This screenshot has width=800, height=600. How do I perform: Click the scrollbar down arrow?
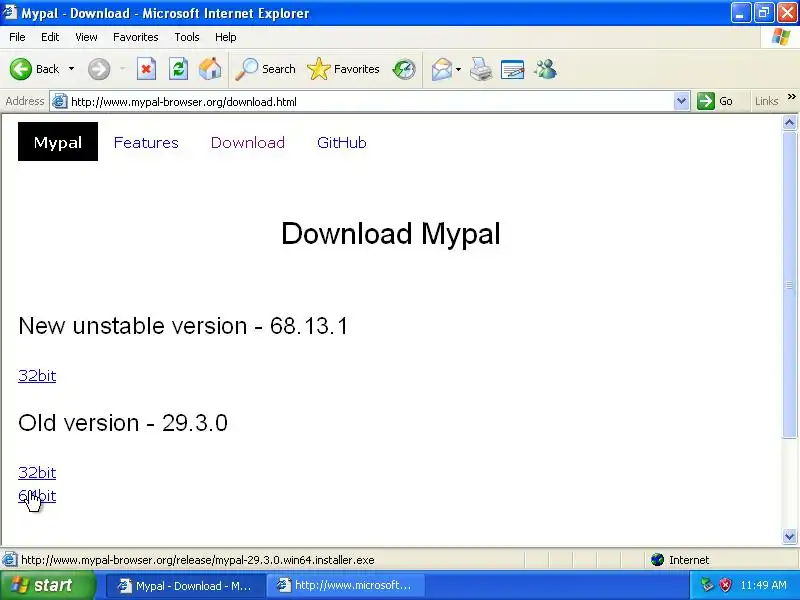pos(789,536)
